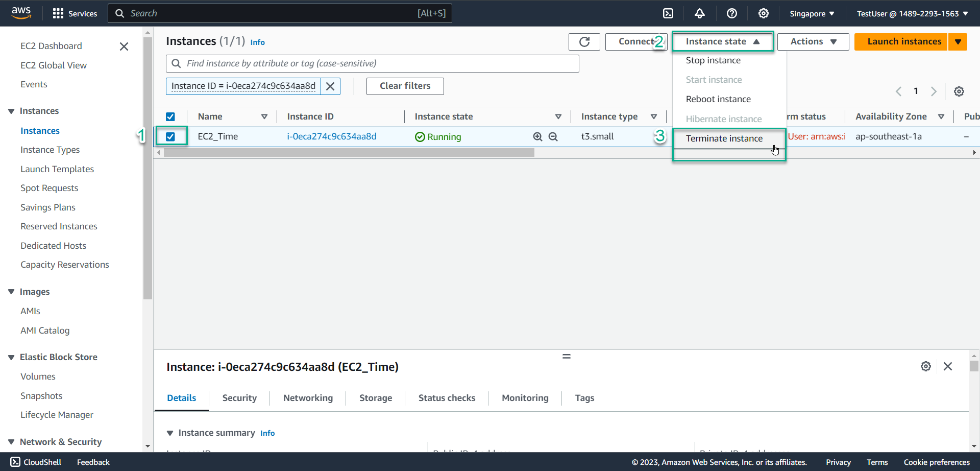Click Clear filters button
Image resolution: width=980 pixels, height=471 pixels.
point(405,86)
